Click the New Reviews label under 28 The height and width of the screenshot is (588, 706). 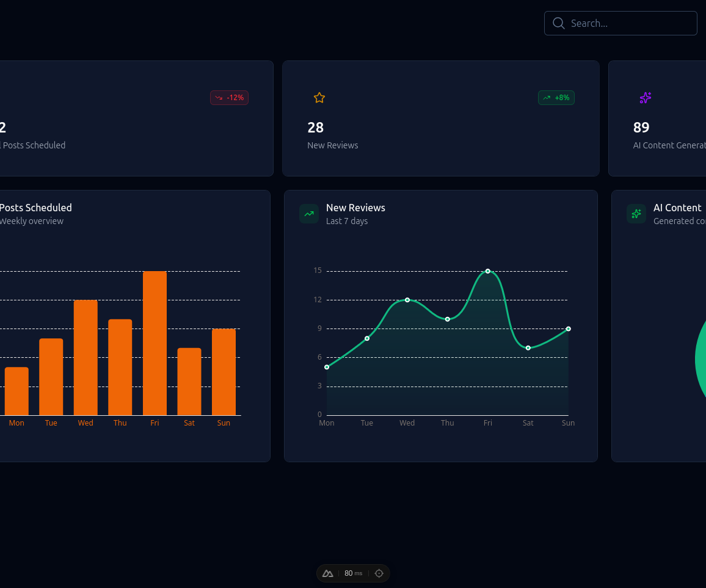pos(333,145)
